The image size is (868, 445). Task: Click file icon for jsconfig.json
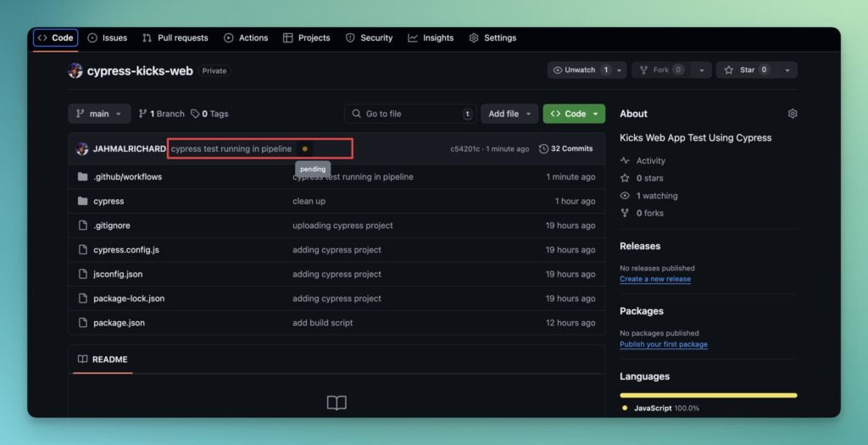click(82, 274)
